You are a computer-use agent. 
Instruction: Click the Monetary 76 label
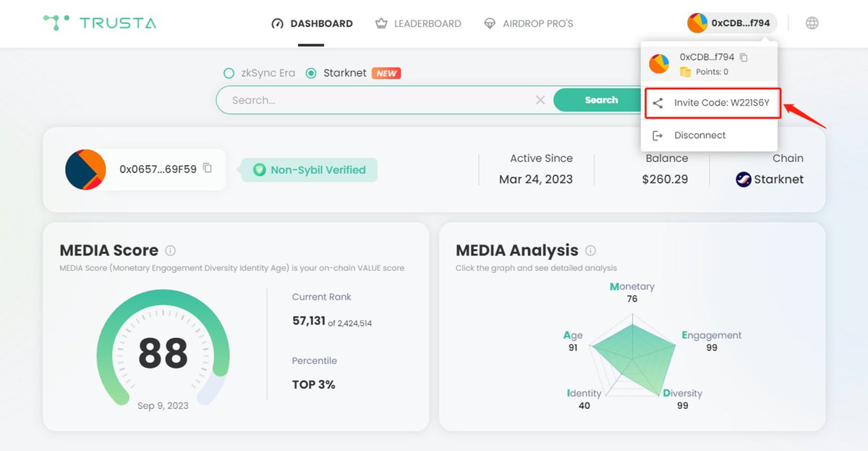(632, 292)
